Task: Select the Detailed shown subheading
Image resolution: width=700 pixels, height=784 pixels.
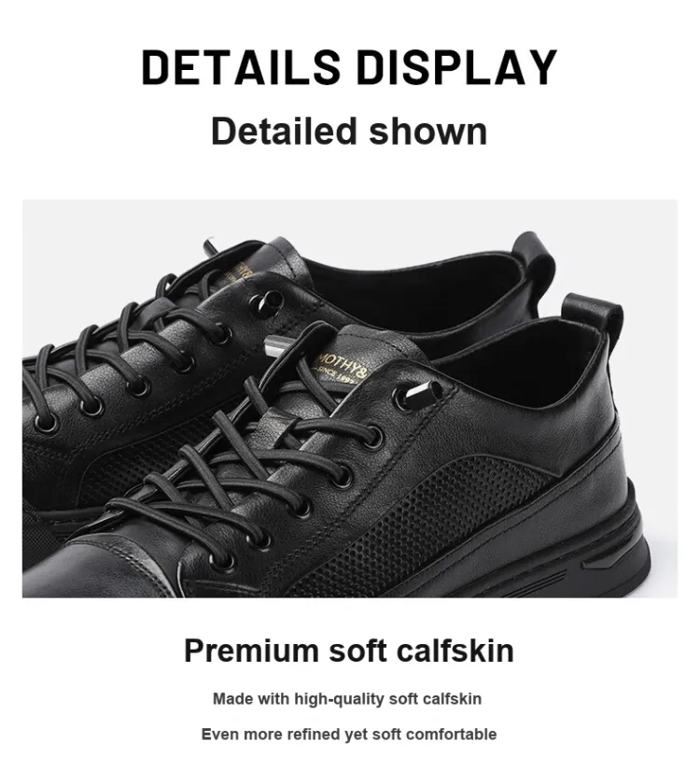Action: pos(349,131)
